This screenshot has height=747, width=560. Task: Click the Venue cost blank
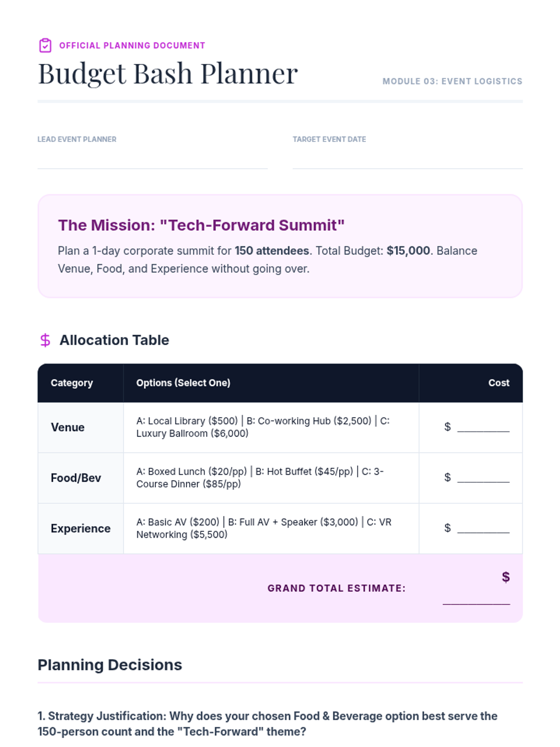(483, 427)
